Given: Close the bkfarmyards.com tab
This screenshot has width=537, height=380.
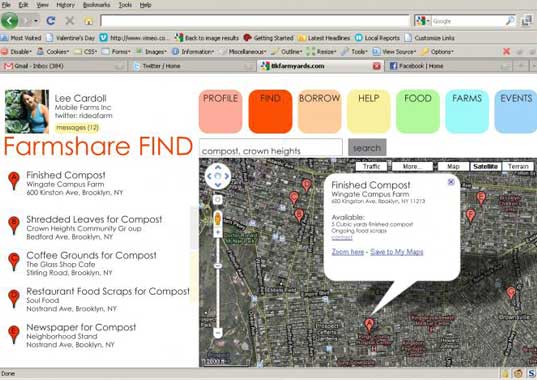Looking at the screenshot, I should (376, 66).
